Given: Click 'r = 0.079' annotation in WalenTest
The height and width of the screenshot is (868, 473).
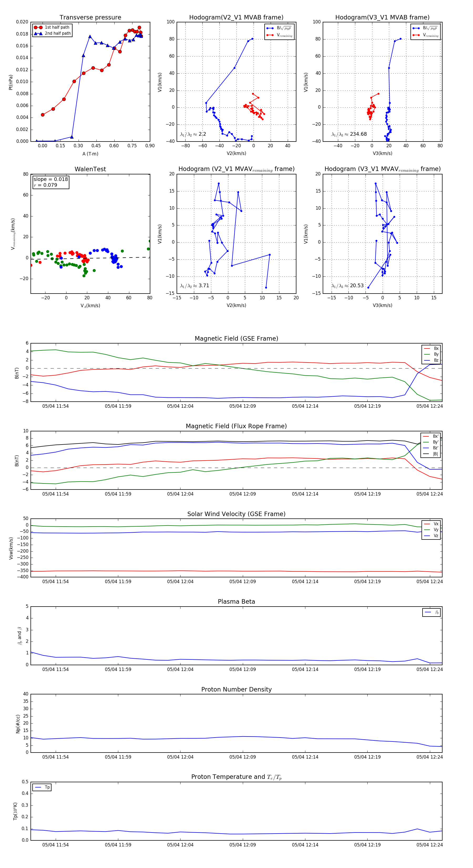Looking at the screenshot, I should 45,185.
